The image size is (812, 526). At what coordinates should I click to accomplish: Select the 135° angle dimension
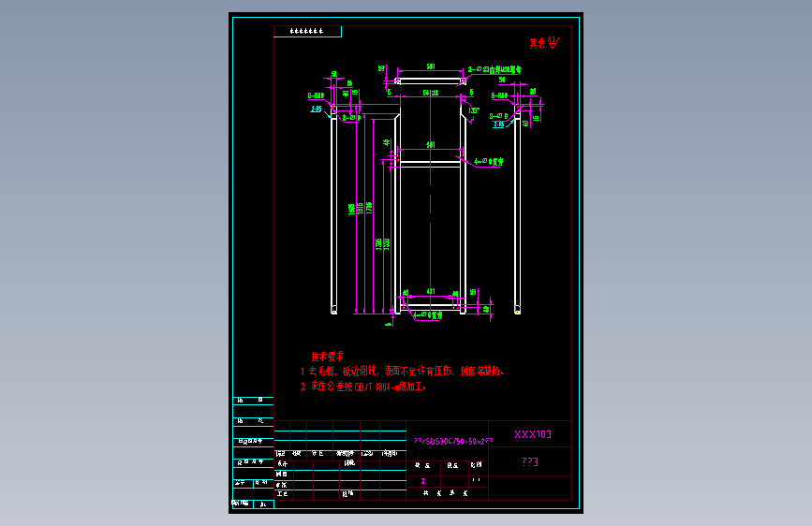473,110
